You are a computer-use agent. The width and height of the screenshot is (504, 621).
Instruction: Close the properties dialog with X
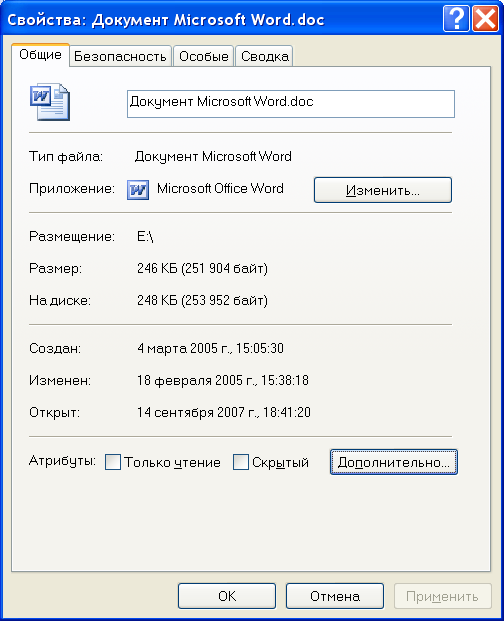pyautogui.click(x=485, y=18)
